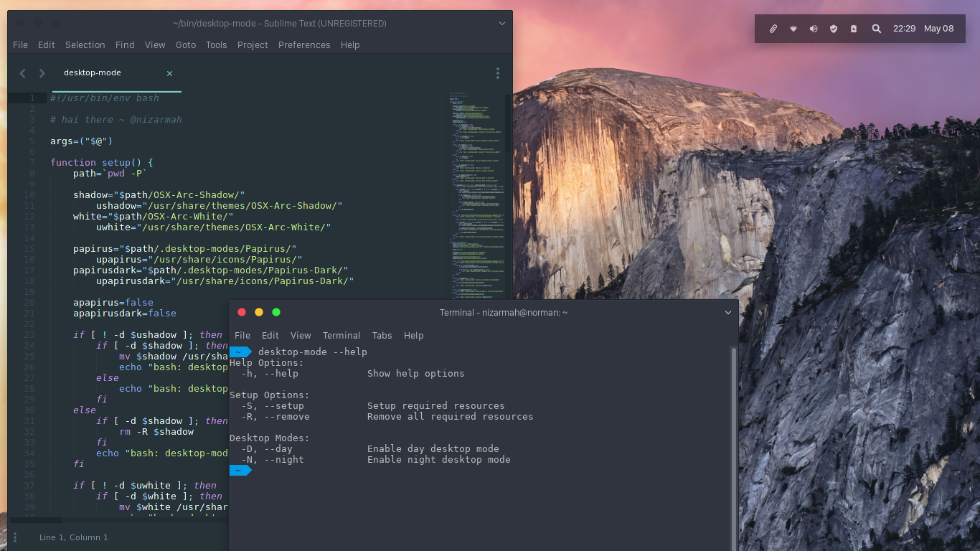Open the Terminal Help menu

tap(414, 335)
